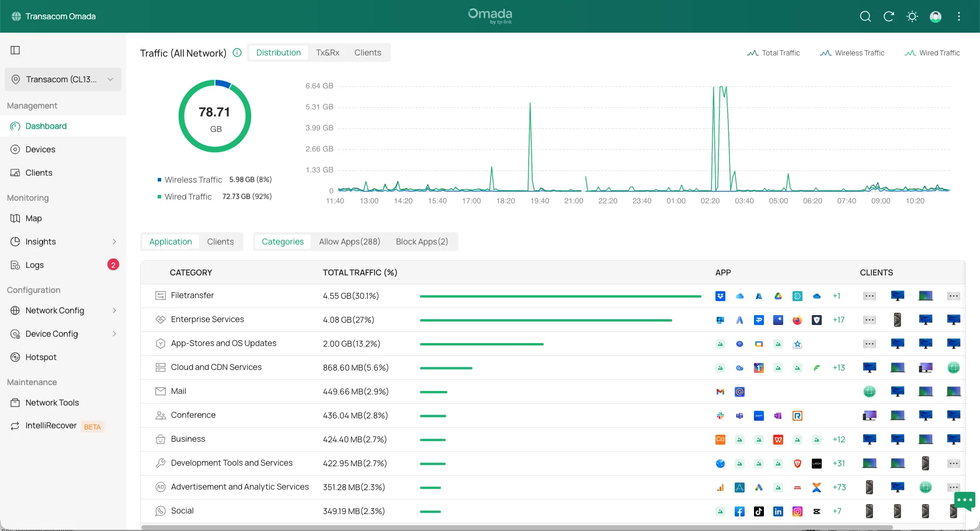The width and height of the screenshot is (980, 531).
Task: Open the global search icon
Action: (866, 16)
